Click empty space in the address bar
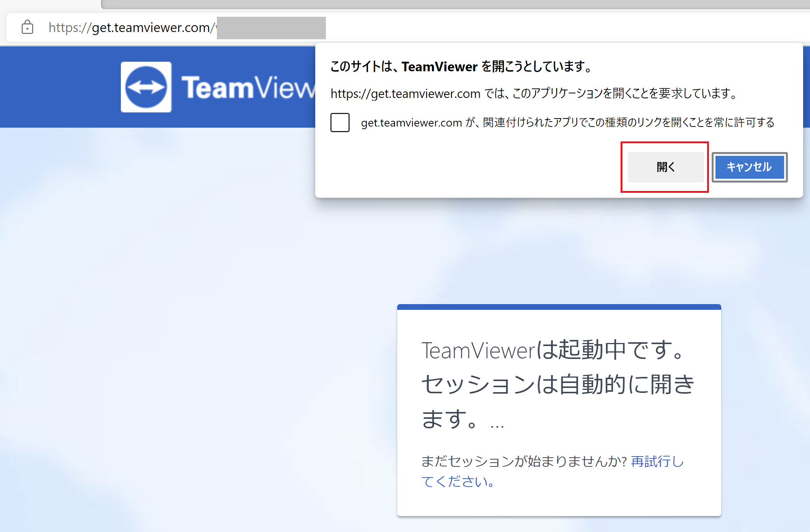This screenshot has width=810, height=532. tap(534, 27)
